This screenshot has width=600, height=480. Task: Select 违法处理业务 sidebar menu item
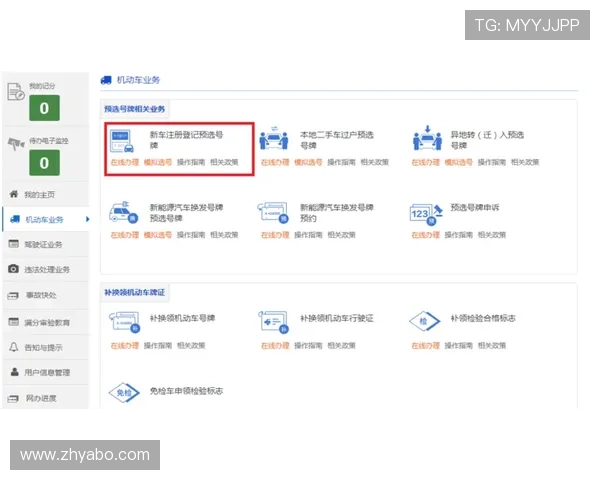coord(46,269)
